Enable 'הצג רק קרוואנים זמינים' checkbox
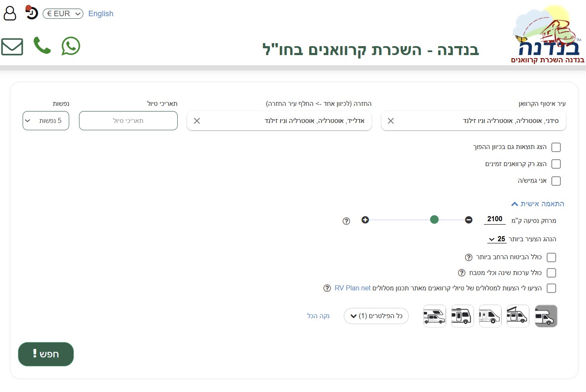 pos(556,164)
